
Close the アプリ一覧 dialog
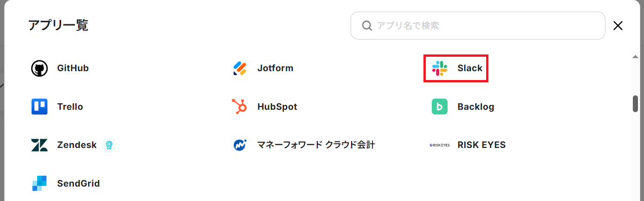pos(618,26)
